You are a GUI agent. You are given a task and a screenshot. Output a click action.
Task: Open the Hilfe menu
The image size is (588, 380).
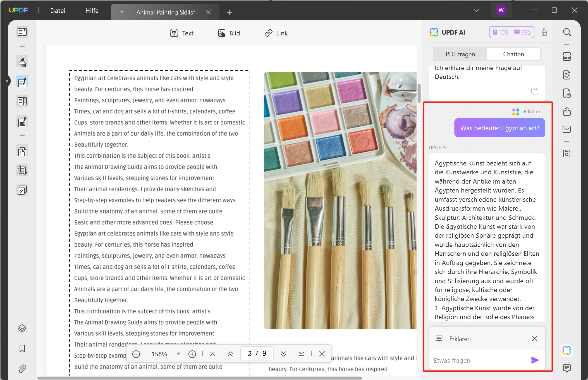click(x=92, y=11)
